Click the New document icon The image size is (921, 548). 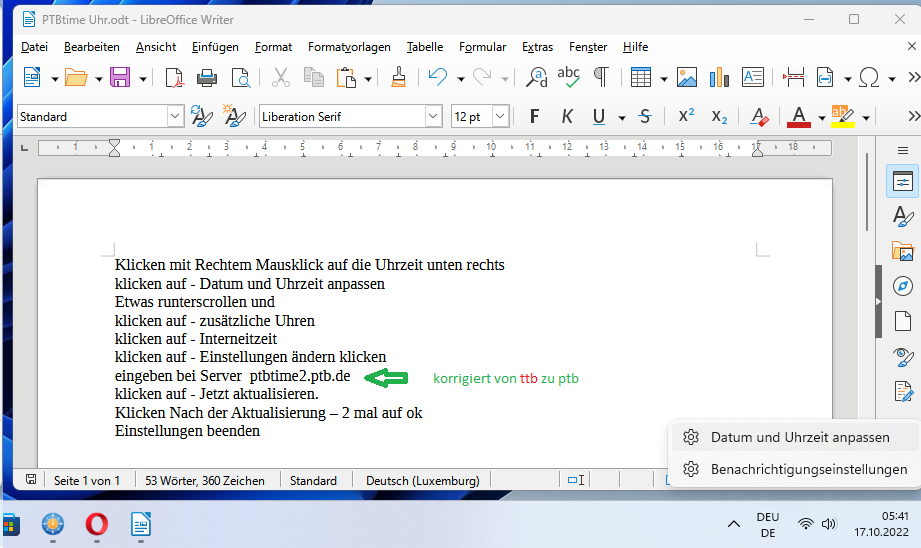pos(32,78)
